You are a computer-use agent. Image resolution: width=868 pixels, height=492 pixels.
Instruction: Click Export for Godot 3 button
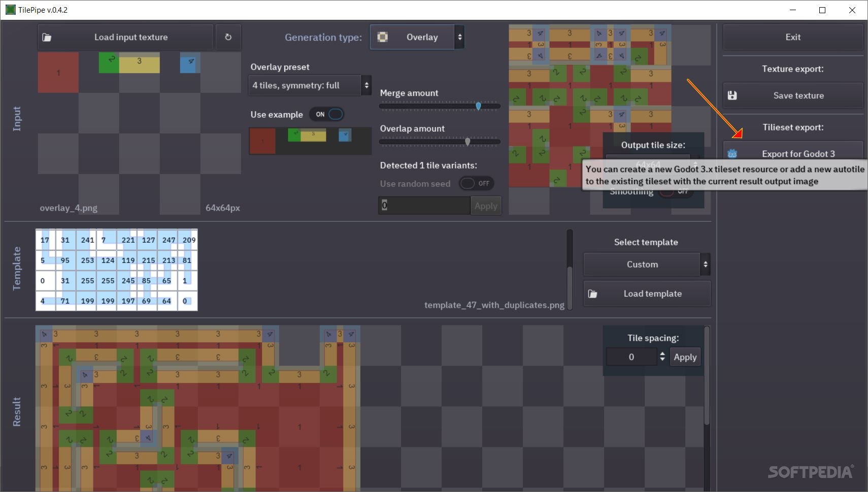point(792,153)
